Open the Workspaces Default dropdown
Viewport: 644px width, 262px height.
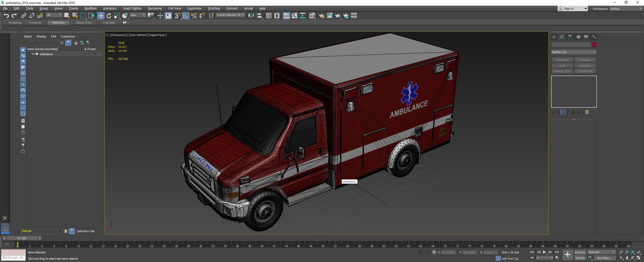point(626,9)
